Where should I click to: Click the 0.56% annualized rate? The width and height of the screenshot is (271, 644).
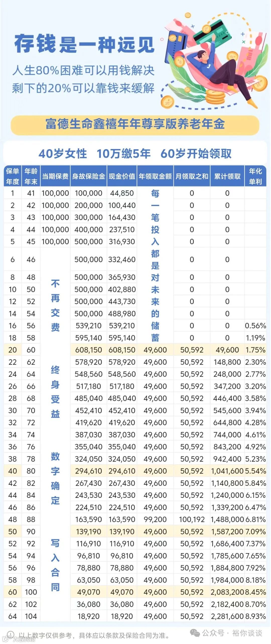click(x=255, y=326)
